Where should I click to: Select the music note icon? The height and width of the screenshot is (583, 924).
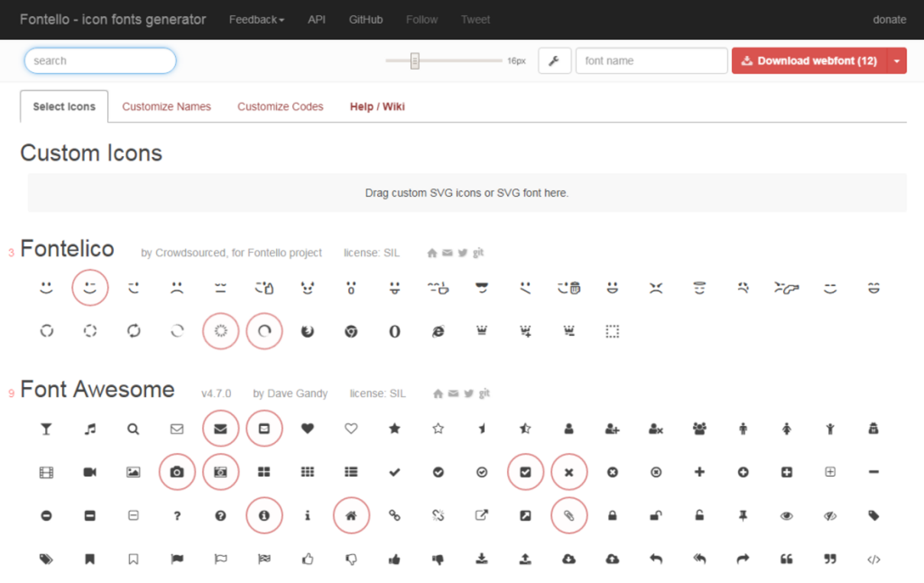[x=90, y=429]
